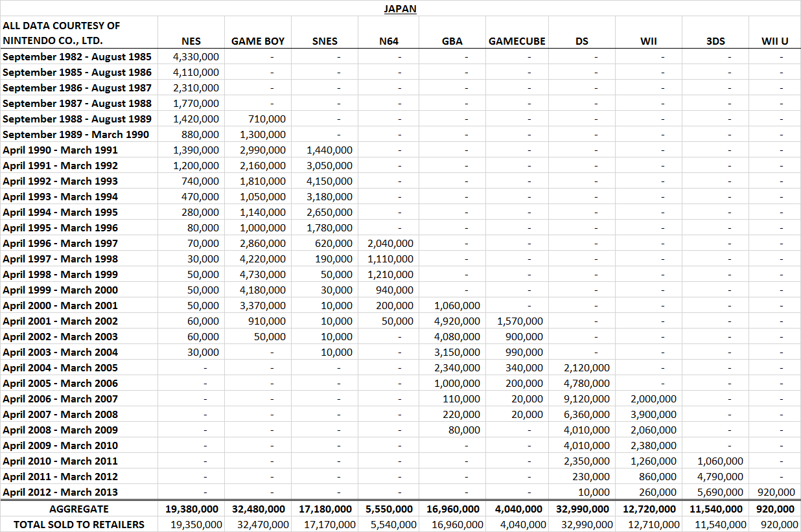Select the GAME BOY column header
Image resolution: width=801 pixels, height=532 pixels.
click(x=257, y=41)
